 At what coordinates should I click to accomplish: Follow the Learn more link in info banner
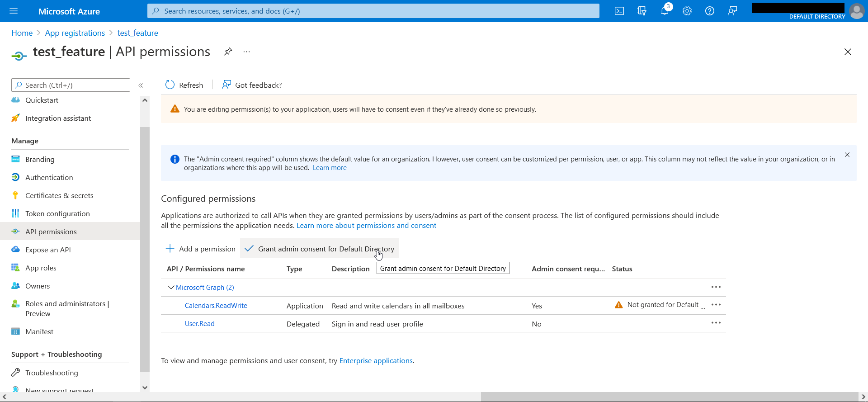tap(330, 168)
